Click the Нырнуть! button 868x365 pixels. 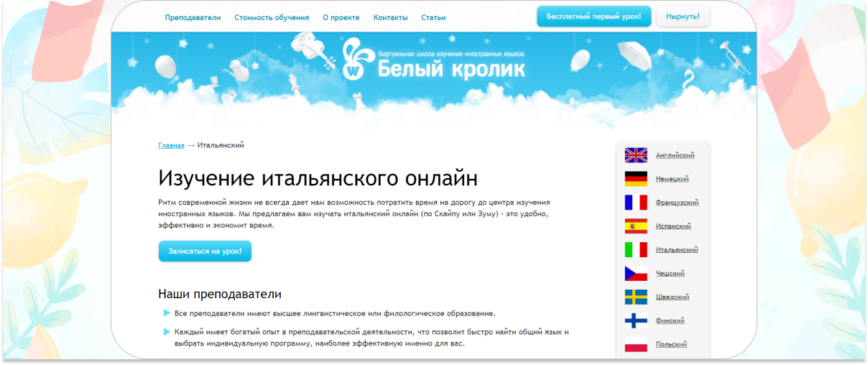(x=683, y=17)
